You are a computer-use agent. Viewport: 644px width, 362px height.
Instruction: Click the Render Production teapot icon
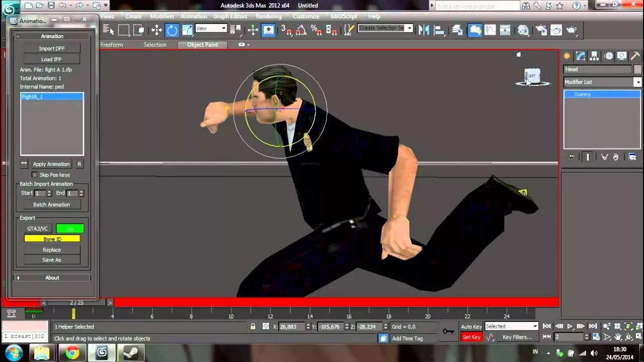click(x=572, y=30)
